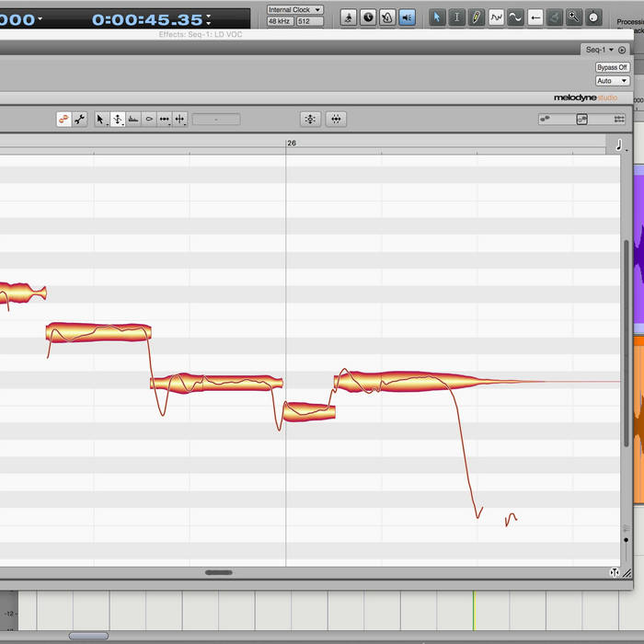Select Melodyne Pitch tool
644x644 pixels.
[x=118, y=119]
